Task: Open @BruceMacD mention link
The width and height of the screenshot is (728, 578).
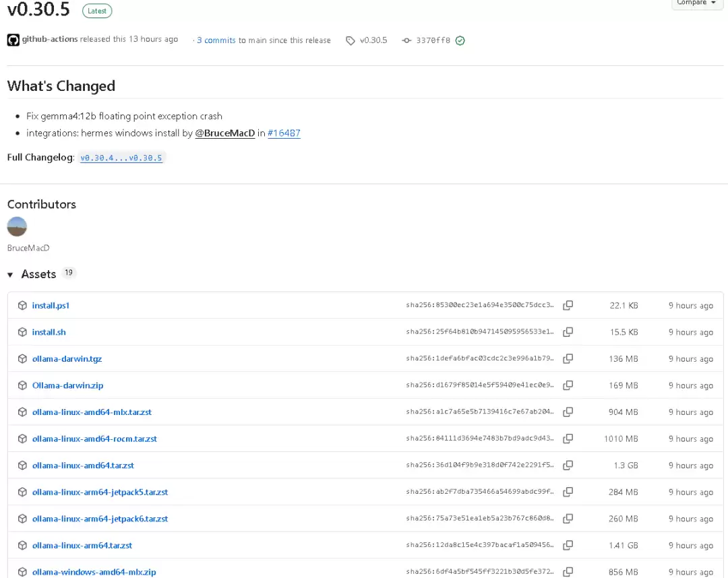Action: pos(224,133)
